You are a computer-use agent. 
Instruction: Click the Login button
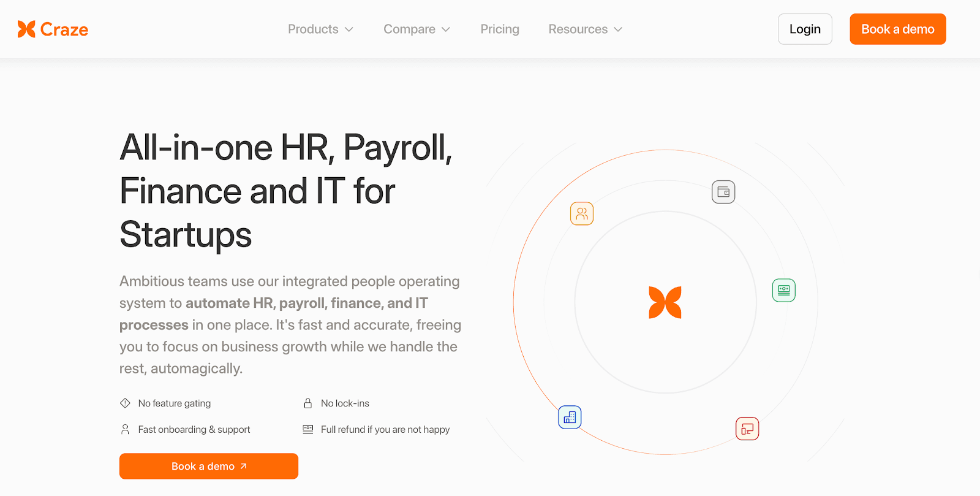tap(805, 29)
